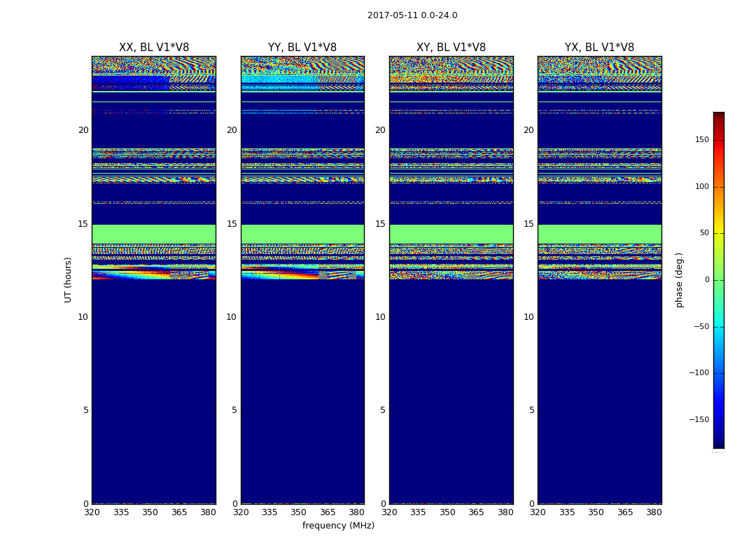Click the UT (hours) axis label
The height and width of the screenshot is (560, 735).
point(68,280)
